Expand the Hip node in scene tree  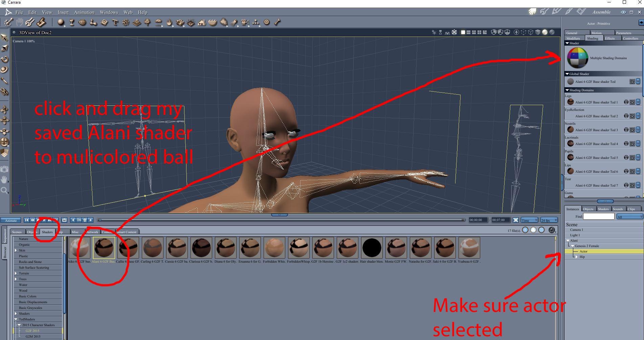[x=577, y=257]
